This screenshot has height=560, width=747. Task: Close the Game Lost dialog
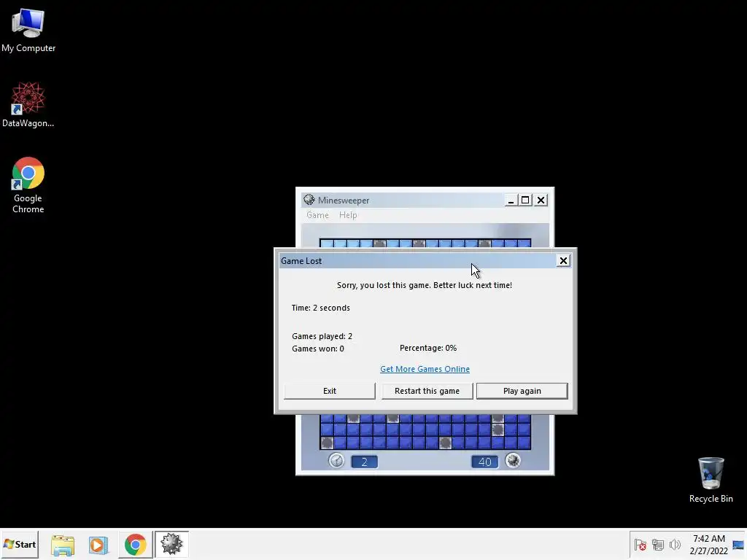pyautogui.click(x=563, y=260)
